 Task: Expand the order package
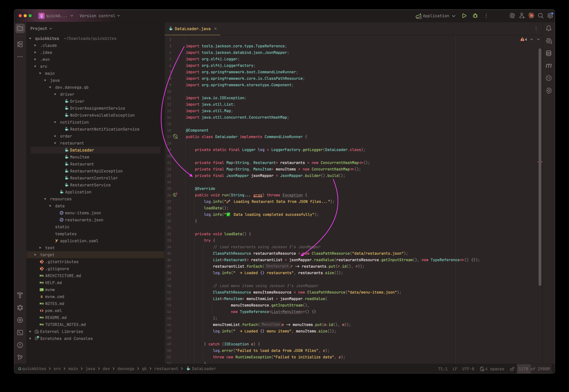click(x=55, y=136)
